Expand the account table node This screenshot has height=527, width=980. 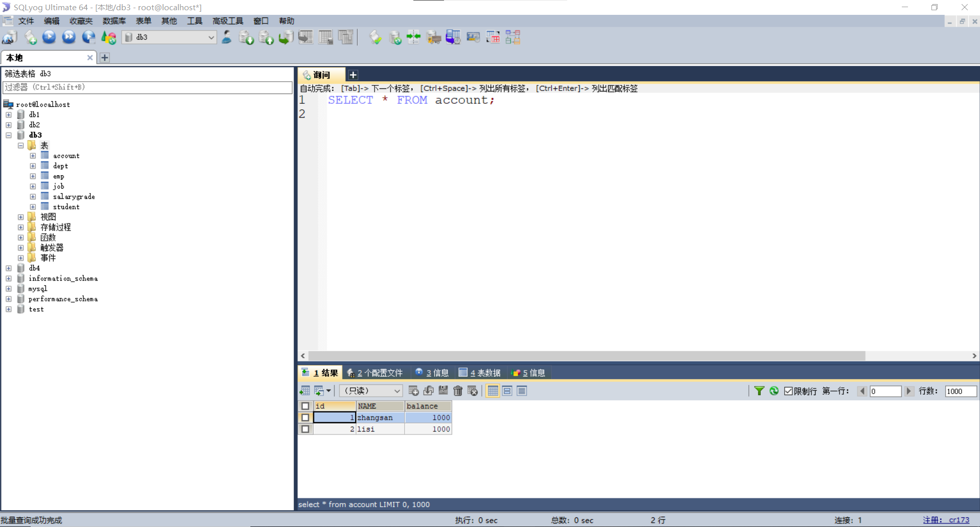coord(33,155)
